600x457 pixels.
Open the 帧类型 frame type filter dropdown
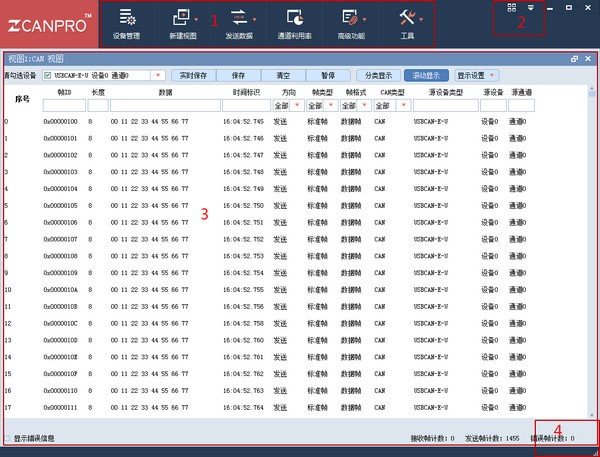[330, 105]
